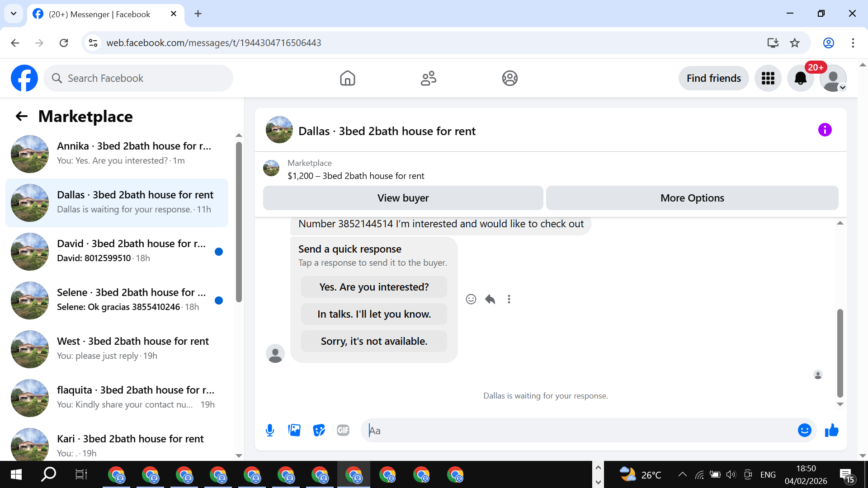The width and height of the screenshot is (868, 488).
Task: Switch to the Friends tab
Action: pos(428,79)
